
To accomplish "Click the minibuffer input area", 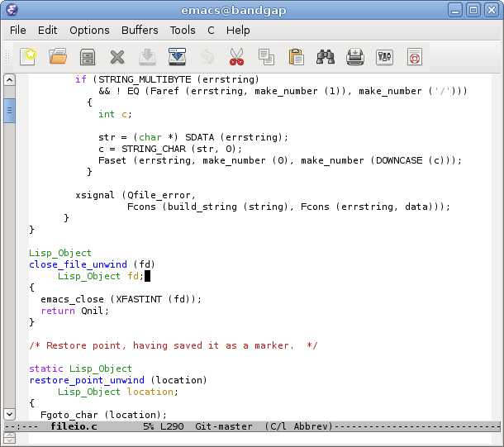I will pyautogui.click(x=259, y=438).
